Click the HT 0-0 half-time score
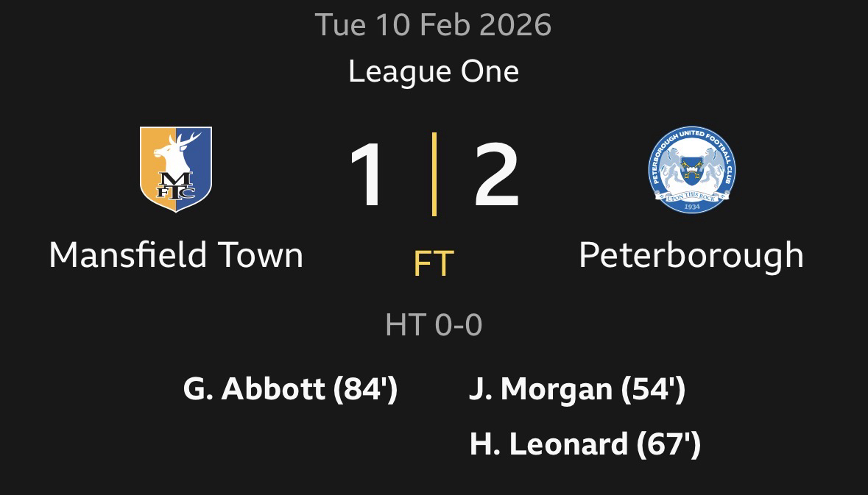The height and width of the screenshot is (495, 868). [434, 324]
